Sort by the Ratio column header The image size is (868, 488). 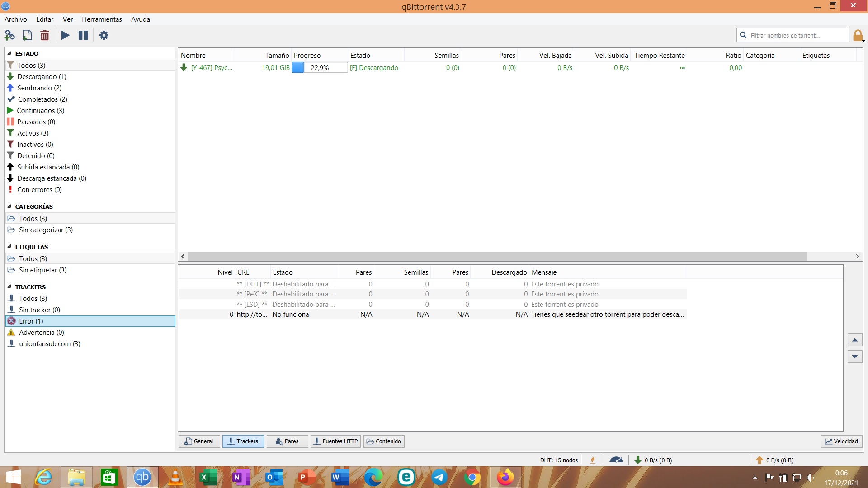(x=715, y=56)
